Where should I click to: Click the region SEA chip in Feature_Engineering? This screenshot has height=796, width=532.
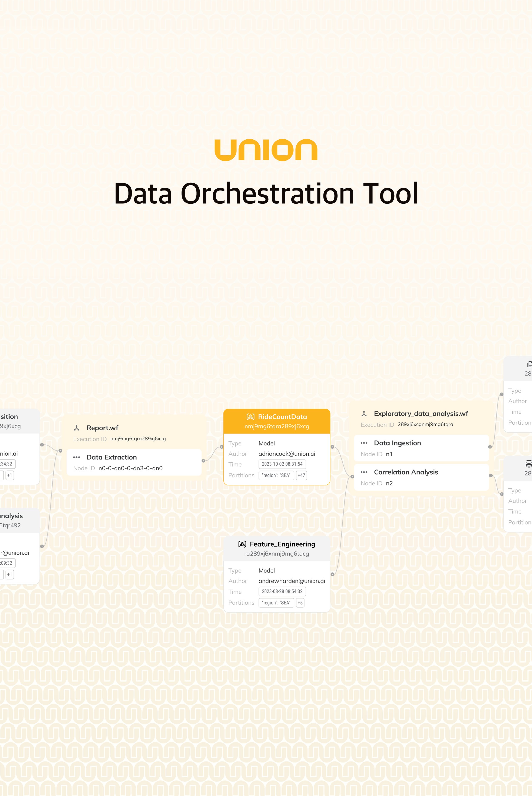coord(276,603)
